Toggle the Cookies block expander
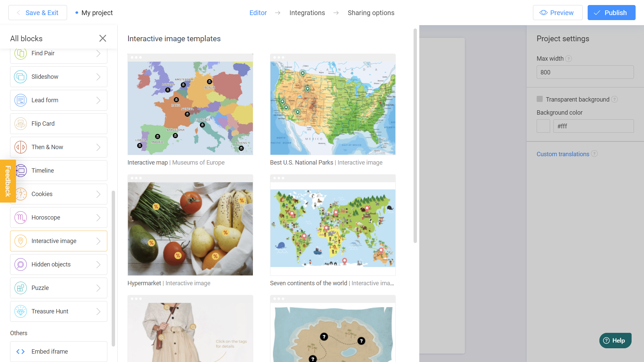This screenshot has width=644, height=362. tap(98, 194)
